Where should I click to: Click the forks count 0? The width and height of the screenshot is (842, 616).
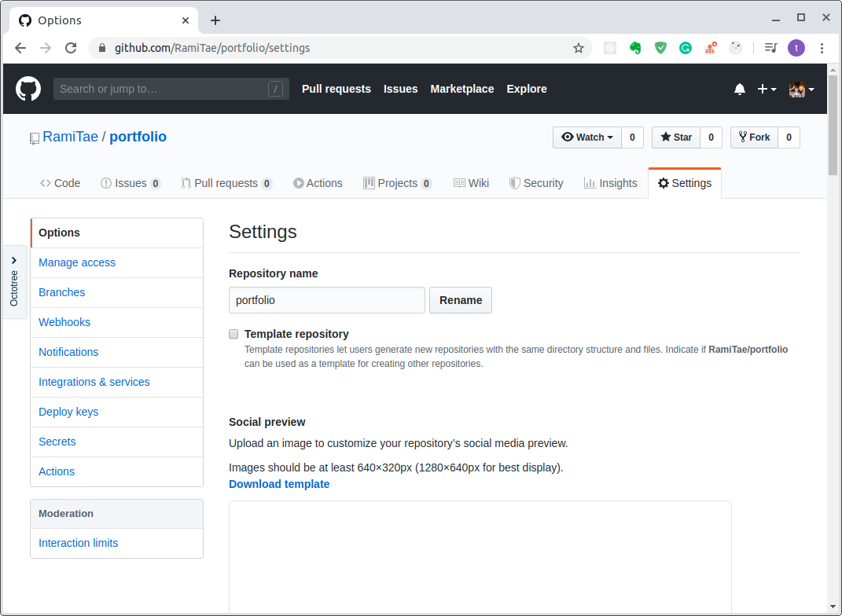pyautogui.click(x=789, y=137)
